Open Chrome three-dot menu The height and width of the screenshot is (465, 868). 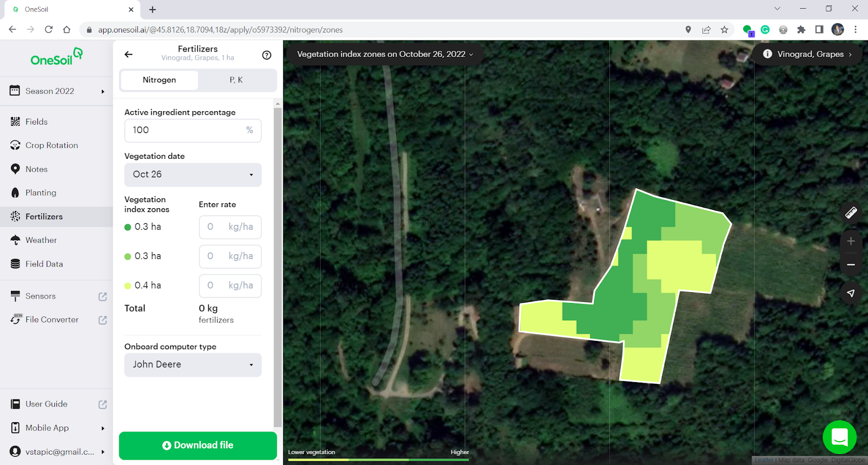(x=856, y=30)
